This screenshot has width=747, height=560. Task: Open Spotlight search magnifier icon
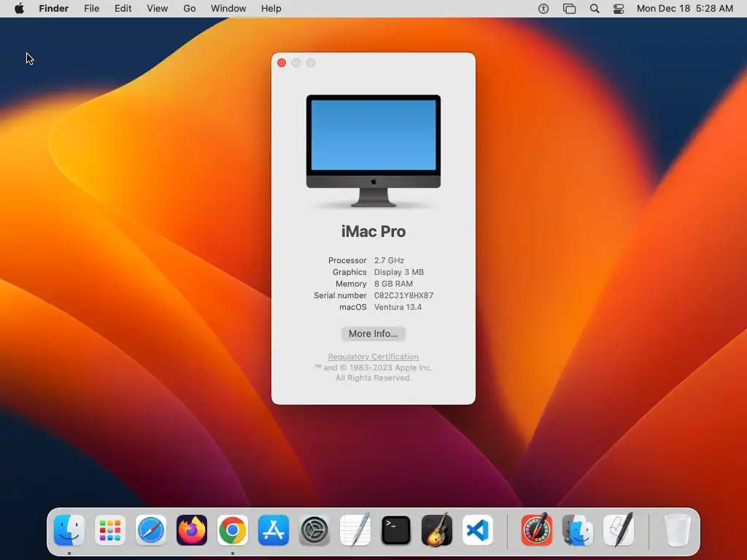[x=595, y=9]
